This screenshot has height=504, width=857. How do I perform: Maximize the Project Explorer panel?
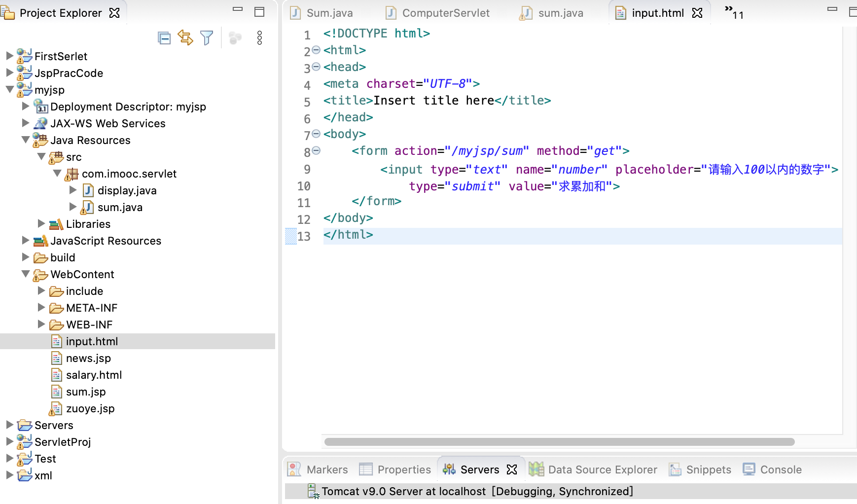[x=259, y=12]
